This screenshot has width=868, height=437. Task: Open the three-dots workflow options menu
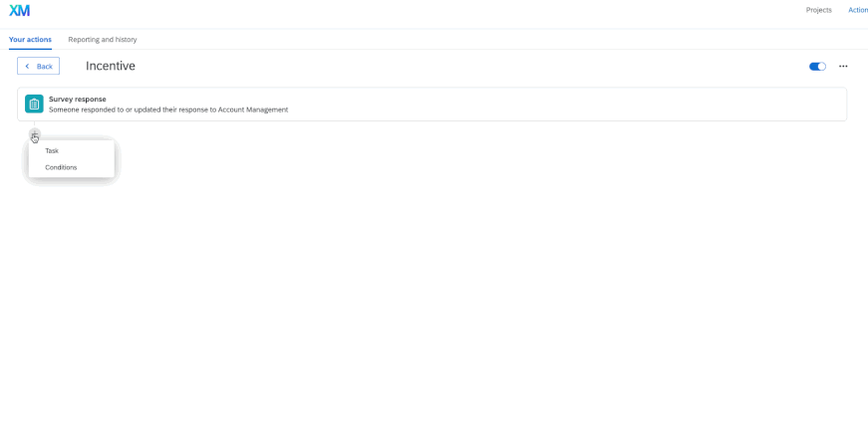click(x=842, y=67)
